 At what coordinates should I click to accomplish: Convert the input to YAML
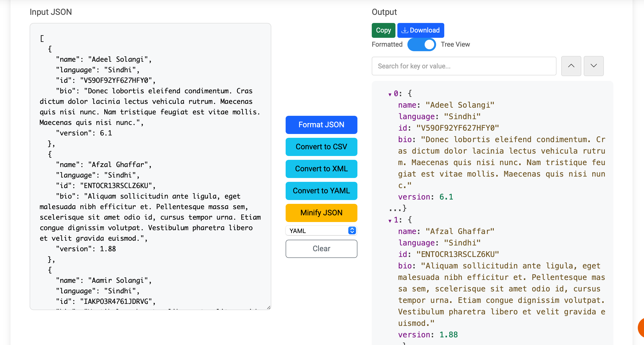pos(321,191)
